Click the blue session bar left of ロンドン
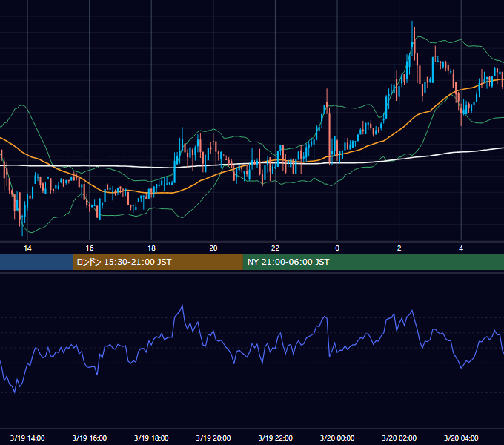This screenshot has width=504, height=445. [x=36, y=262]
